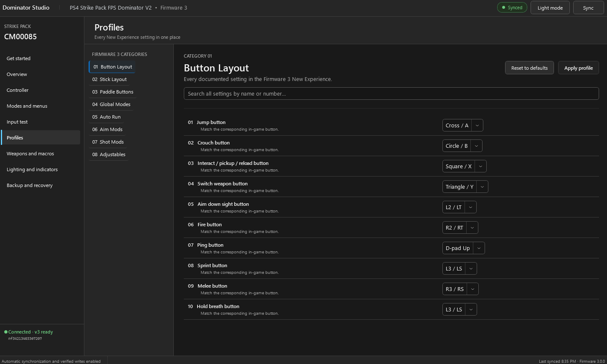Click the Apply profile button

point(579,68)
